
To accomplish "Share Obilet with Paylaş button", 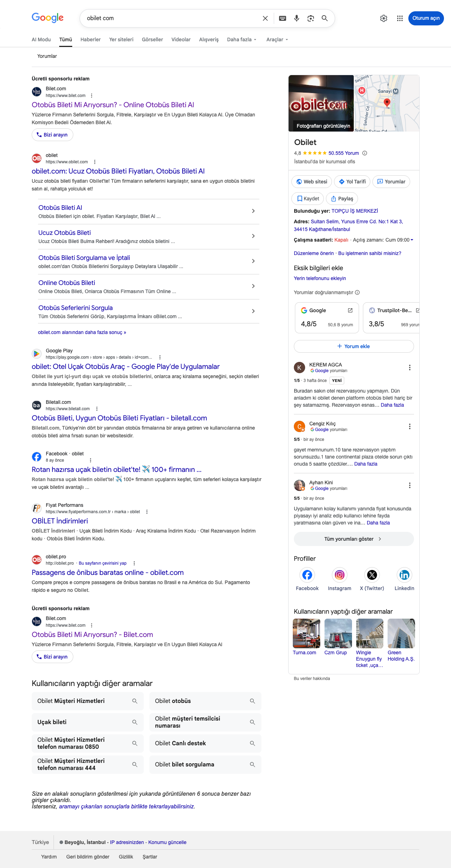I will 342,199.
